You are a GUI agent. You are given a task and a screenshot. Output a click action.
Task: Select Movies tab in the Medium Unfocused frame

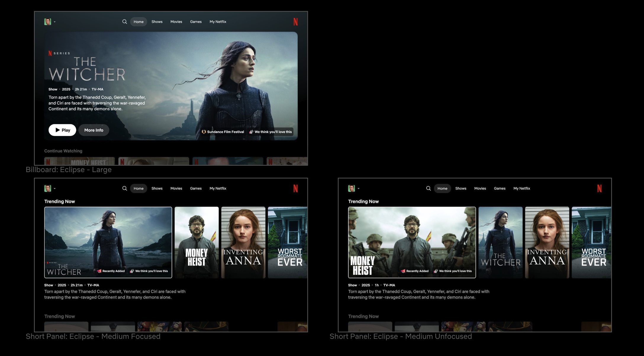point(480,188)
